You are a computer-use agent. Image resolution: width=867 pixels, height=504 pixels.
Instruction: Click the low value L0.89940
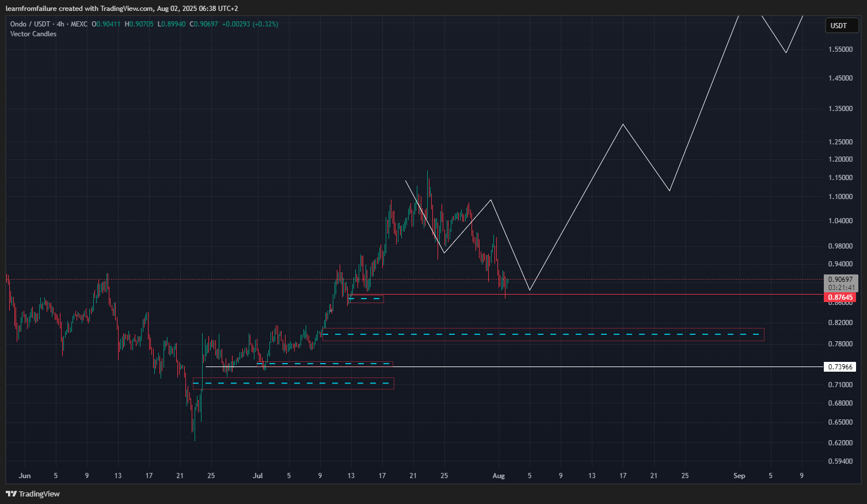click(x=172, y=24)
